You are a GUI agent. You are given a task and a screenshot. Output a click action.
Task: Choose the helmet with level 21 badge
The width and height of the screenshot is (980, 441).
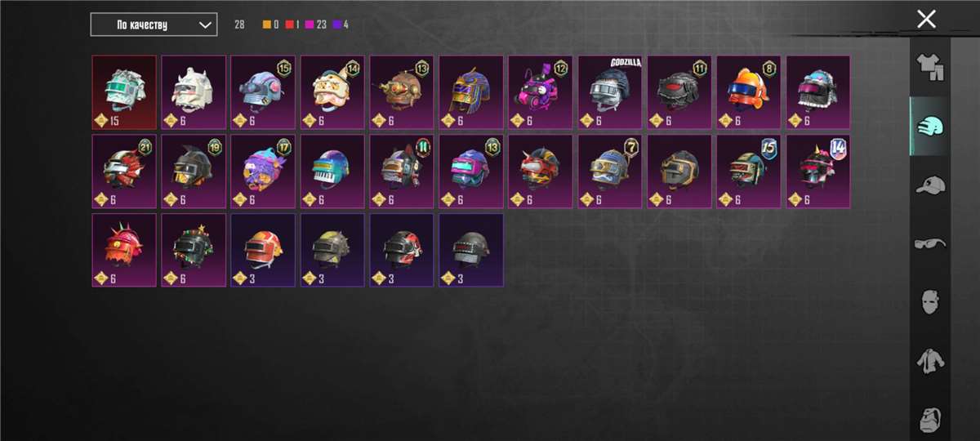[x=124, y=171]
